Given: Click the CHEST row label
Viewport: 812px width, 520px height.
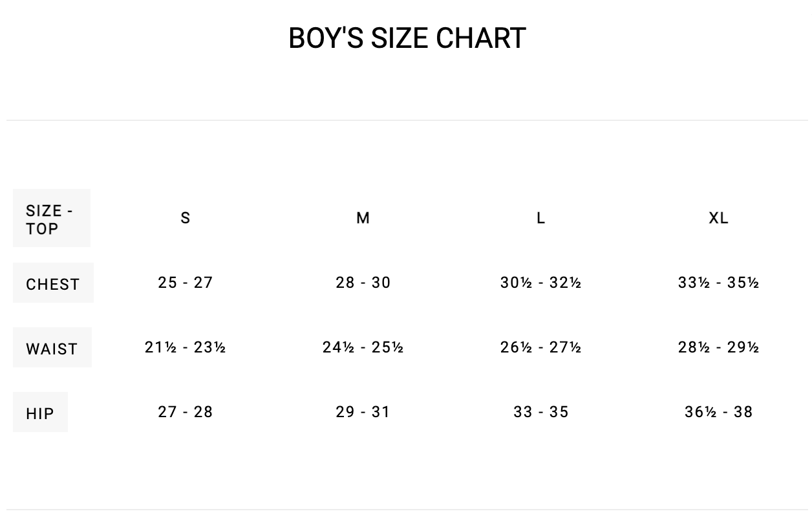Looking at the screenshot, I should click(53, 284).
